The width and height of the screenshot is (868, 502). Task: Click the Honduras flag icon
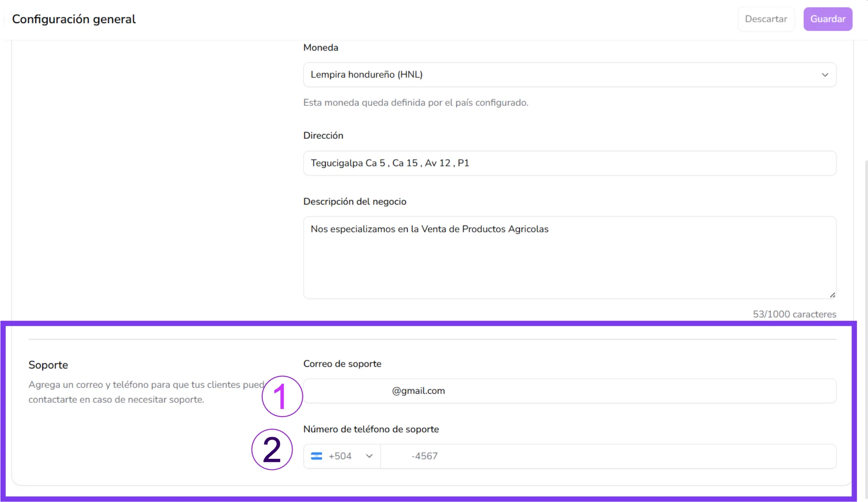pos(316,456)
